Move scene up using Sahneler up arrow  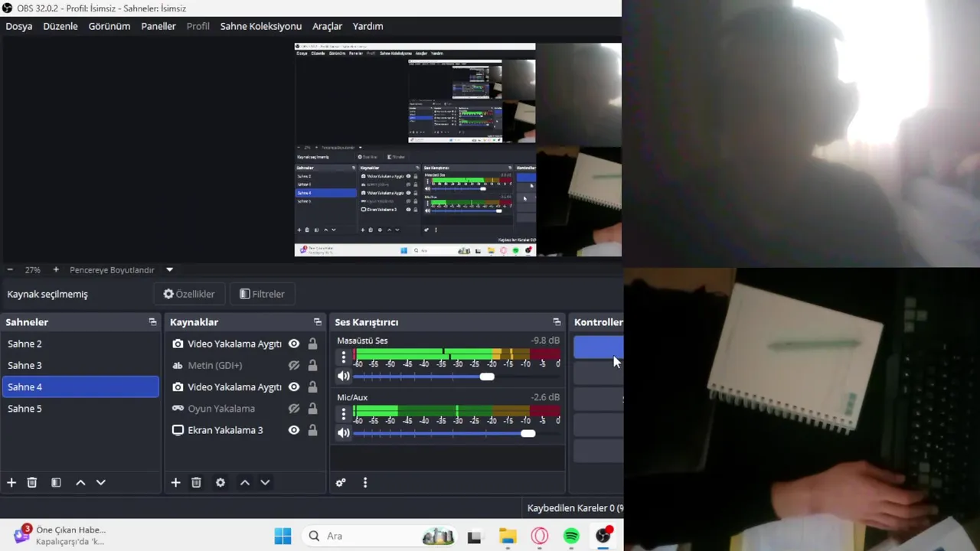[x=80, y=483]
